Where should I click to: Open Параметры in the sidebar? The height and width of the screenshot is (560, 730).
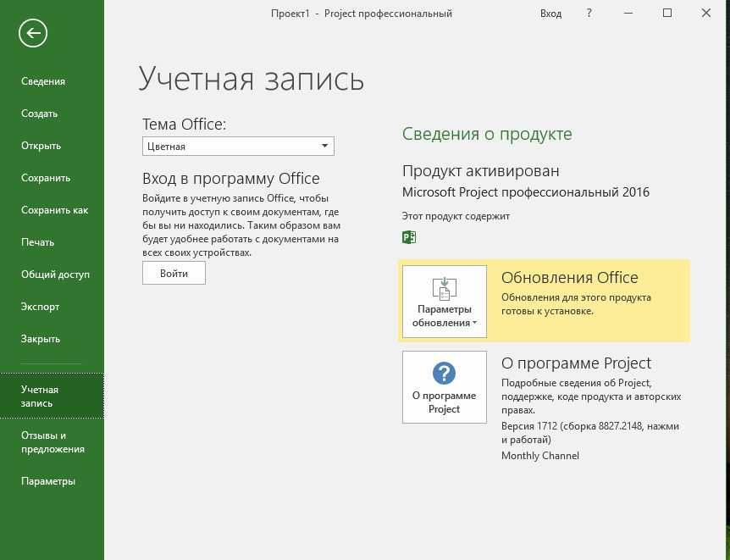tap(48, 481)
